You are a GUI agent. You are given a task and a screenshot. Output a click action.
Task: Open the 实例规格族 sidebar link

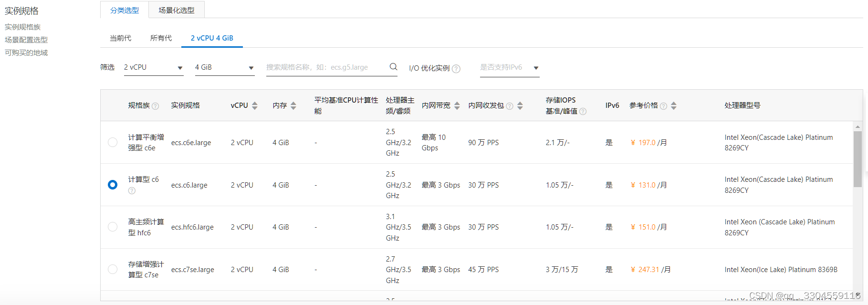(22, 27)
